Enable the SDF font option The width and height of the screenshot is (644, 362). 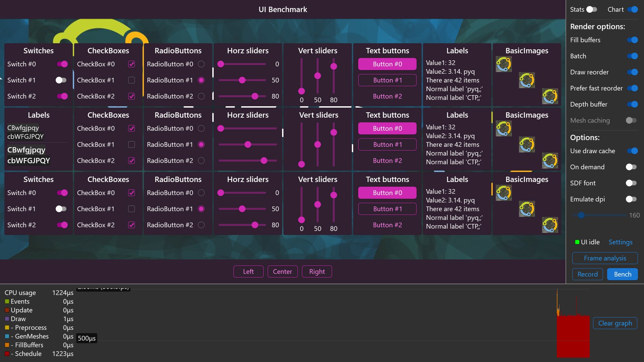coord(631,183)
